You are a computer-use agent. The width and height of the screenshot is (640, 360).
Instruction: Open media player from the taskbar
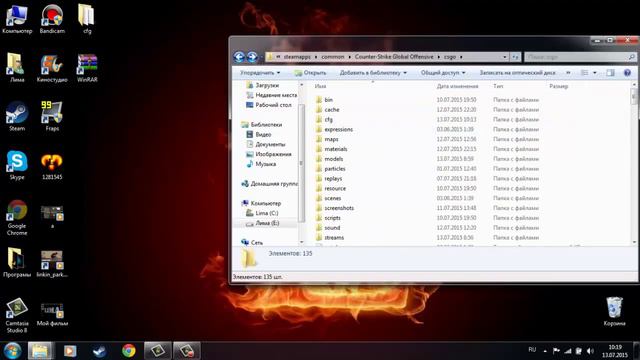70,351
